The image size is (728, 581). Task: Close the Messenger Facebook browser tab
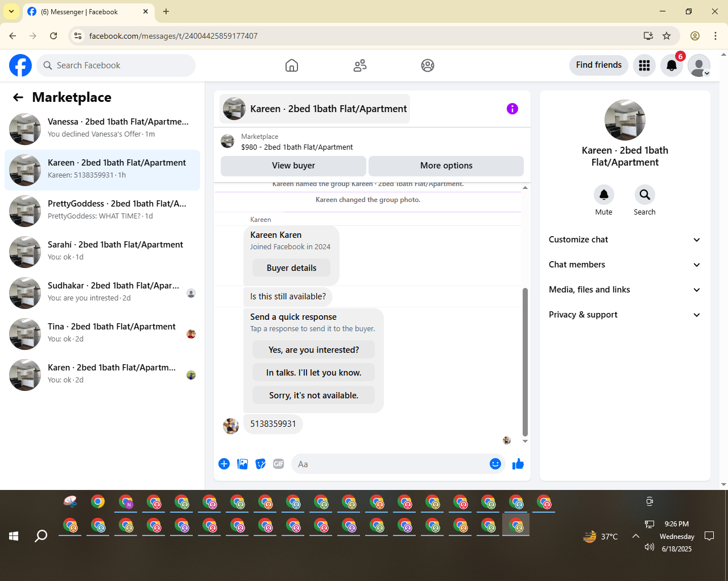coord(146,11)
